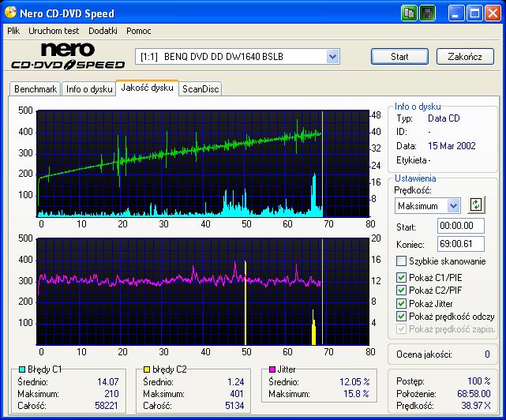Open the Pomoc menu
Screen dimensions: 506x420
point(138,31)
